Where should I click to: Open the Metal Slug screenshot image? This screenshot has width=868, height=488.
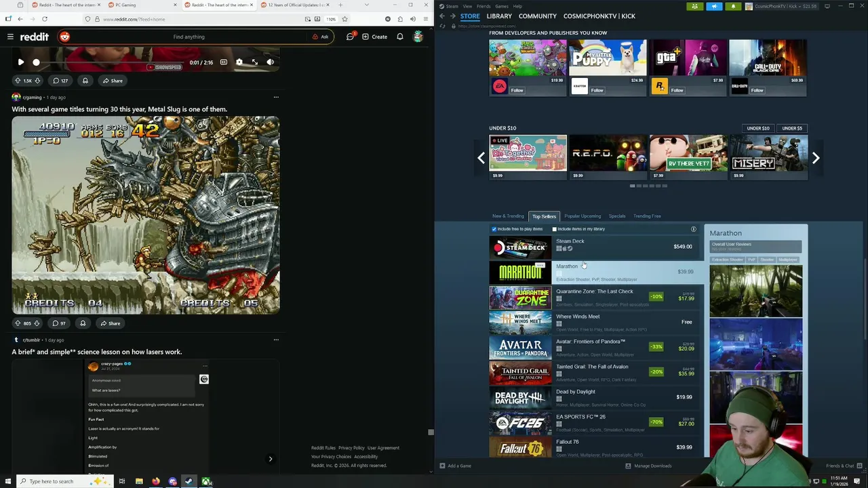click(x=145, y=215)
